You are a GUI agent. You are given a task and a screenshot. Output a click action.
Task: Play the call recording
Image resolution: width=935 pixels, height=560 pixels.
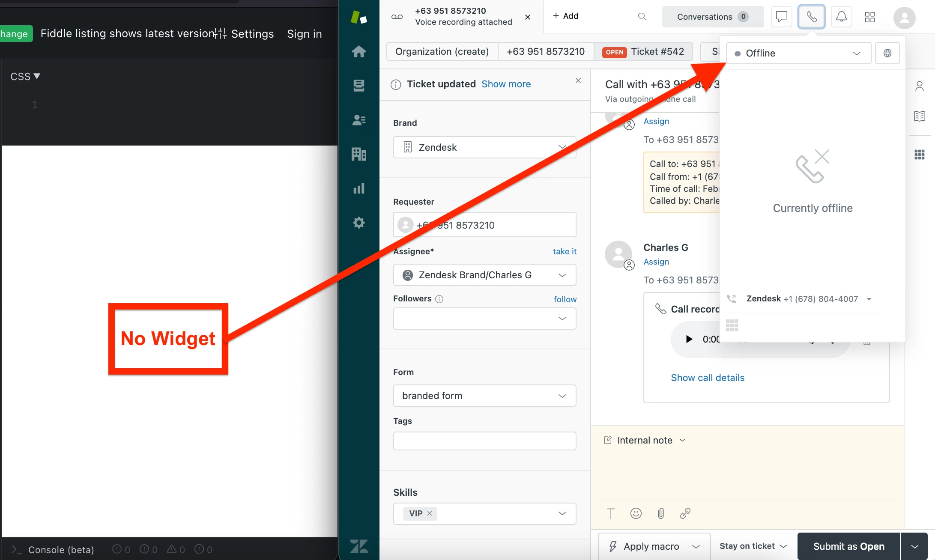point(689,339)
